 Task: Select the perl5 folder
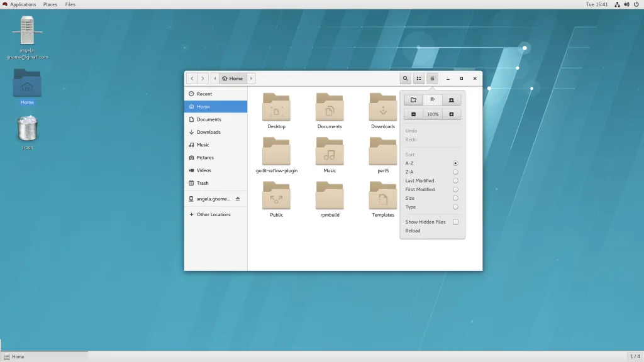click(383, 155)
